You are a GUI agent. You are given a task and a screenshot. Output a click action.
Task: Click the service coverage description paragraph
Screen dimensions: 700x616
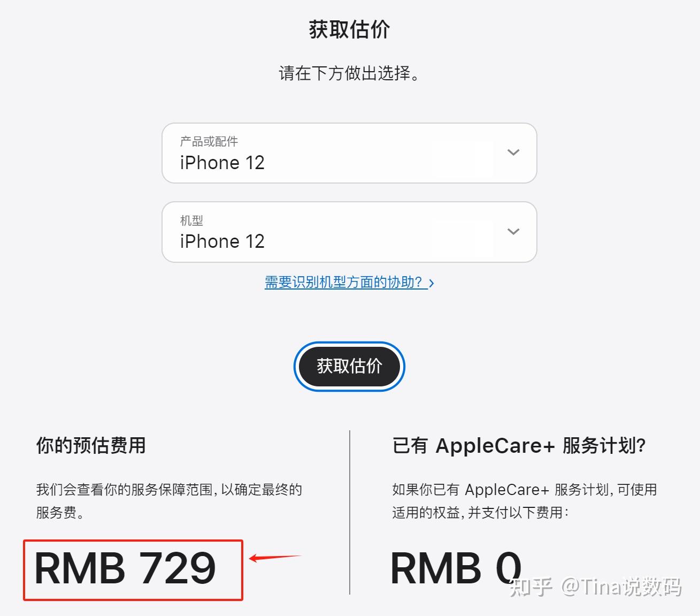(x=169, y=501)
